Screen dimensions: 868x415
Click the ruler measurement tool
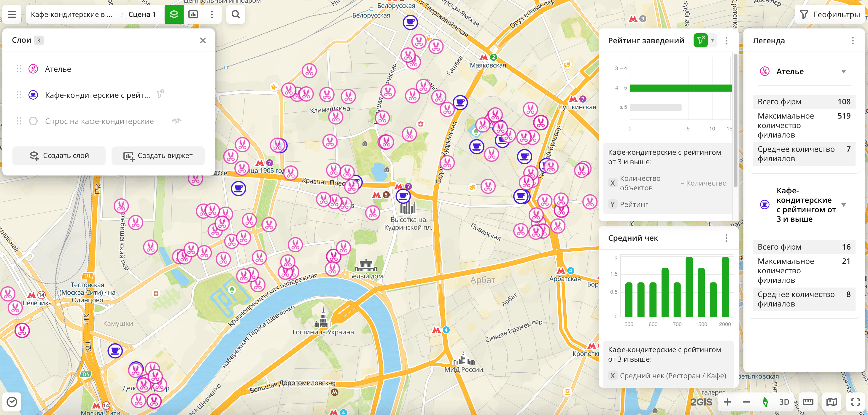click(808, 402)
